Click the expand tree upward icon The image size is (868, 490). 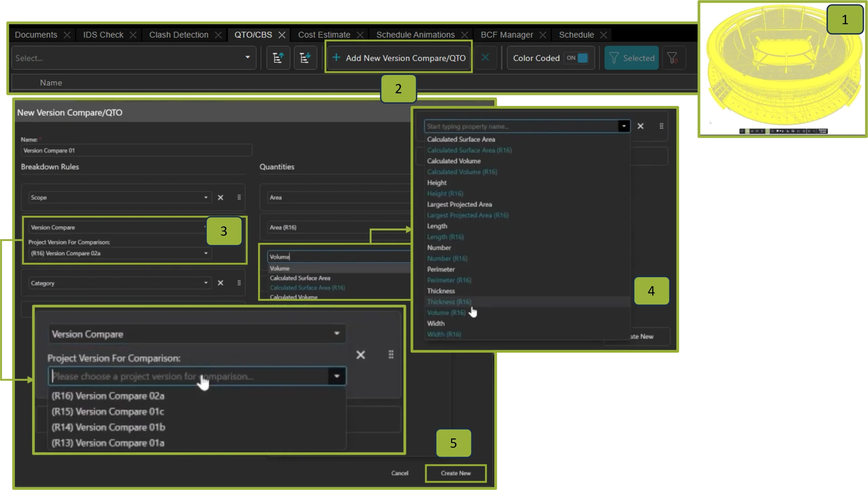click(x=278, y=58)
